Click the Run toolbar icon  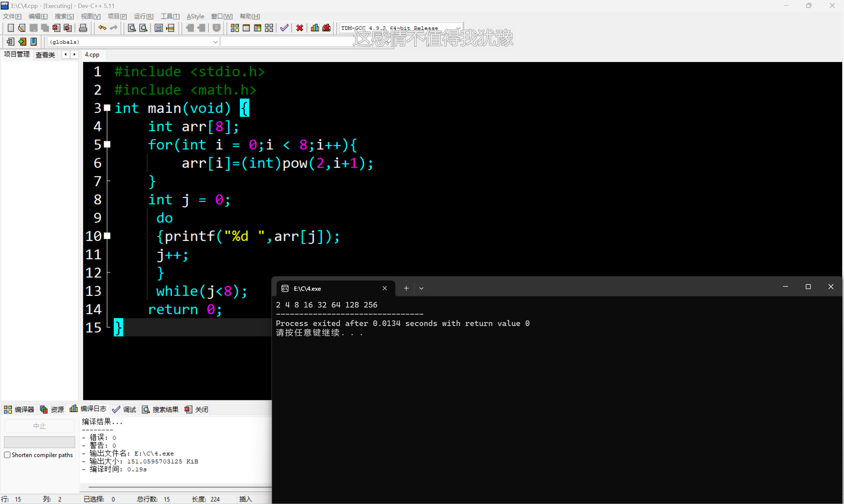click(247, 28)
